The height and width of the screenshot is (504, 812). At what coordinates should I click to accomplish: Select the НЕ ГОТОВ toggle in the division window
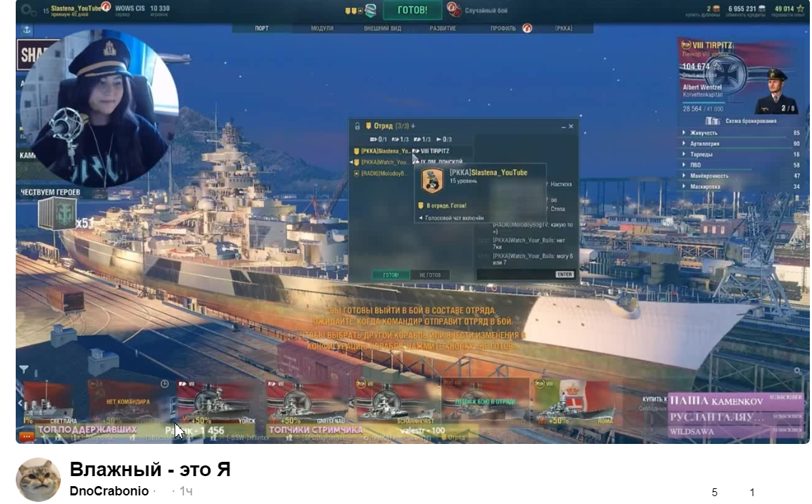pos(430,275)
